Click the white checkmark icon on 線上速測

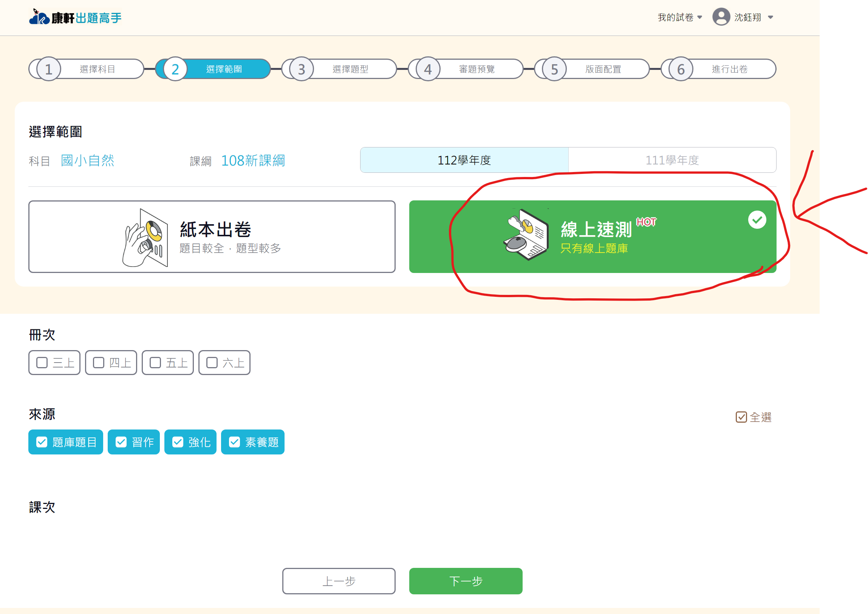(757, 220)
